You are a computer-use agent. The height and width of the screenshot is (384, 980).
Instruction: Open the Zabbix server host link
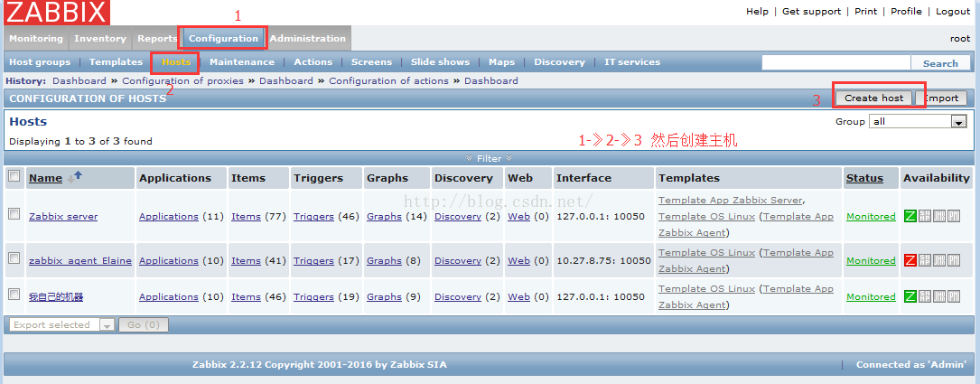coord(63,216)
